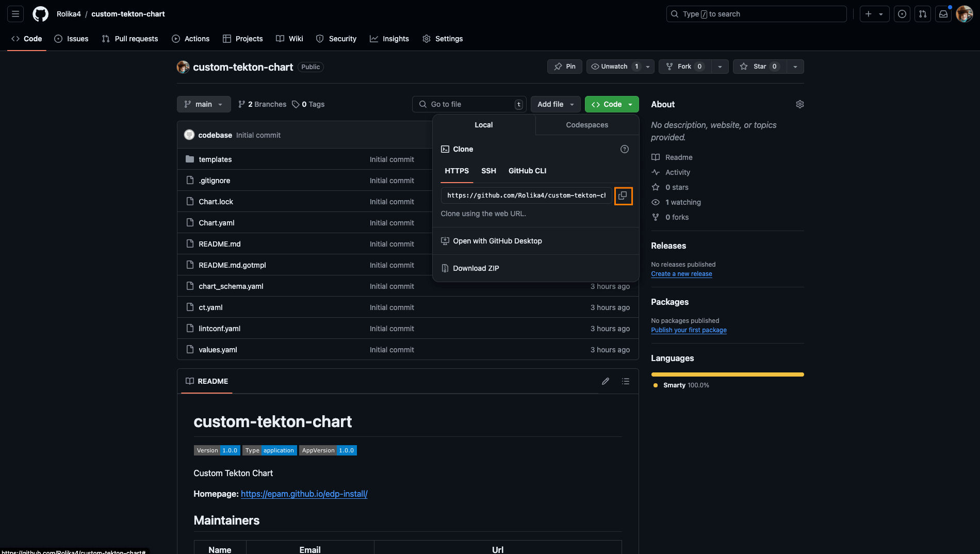Open the Pull requests section
This screenshot has height=554, width=980.
[x=130, y=38]
